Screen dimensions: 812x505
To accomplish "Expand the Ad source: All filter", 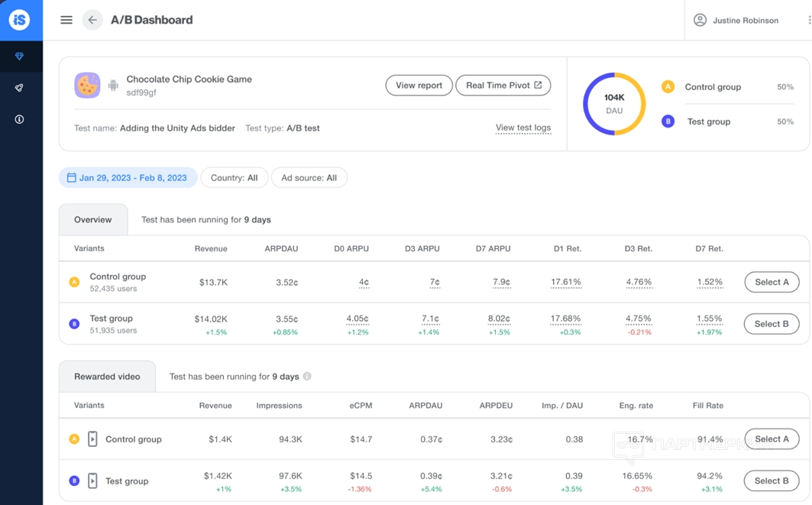I will click(309, 178).
